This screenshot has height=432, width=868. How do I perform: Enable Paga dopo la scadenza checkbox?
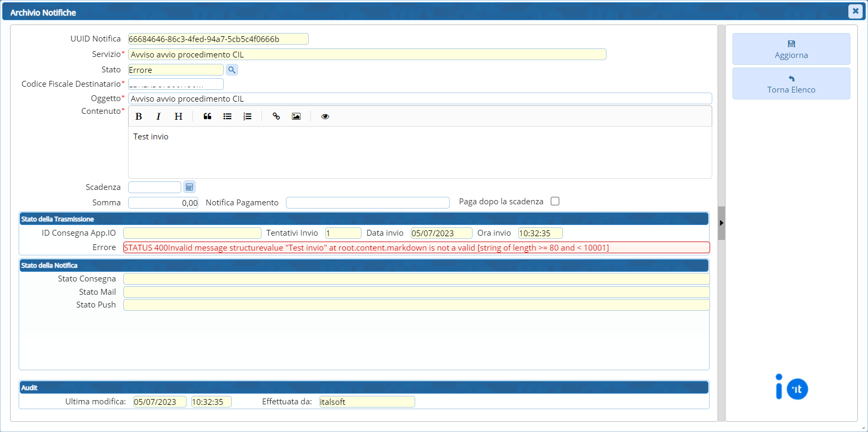click(555, 201)
